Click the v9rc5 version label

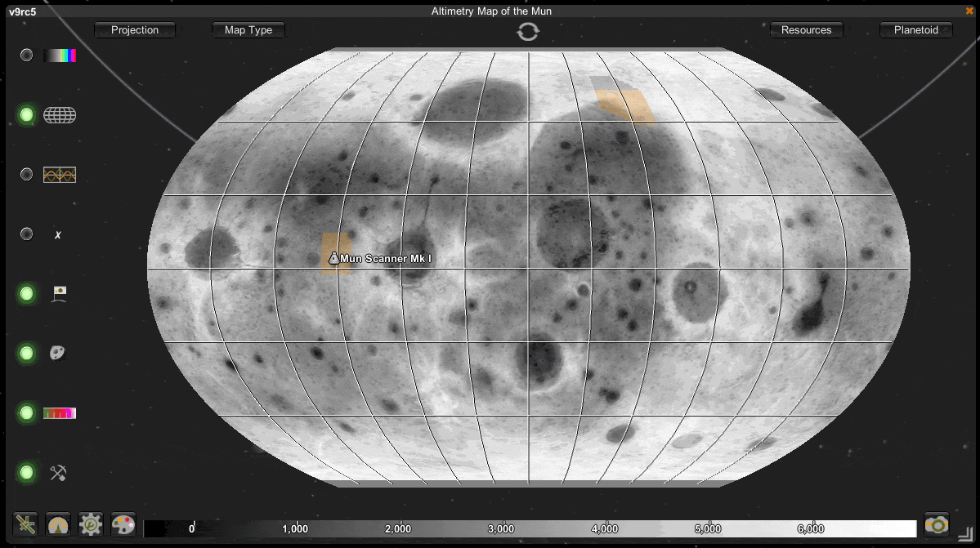pos(23,12)
